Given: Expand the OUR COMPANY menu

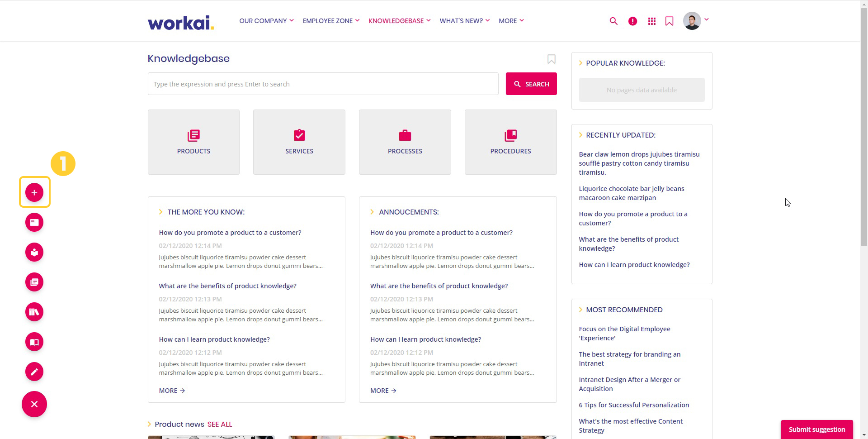Looking at the screenshot, I should [x=266, y=21].
